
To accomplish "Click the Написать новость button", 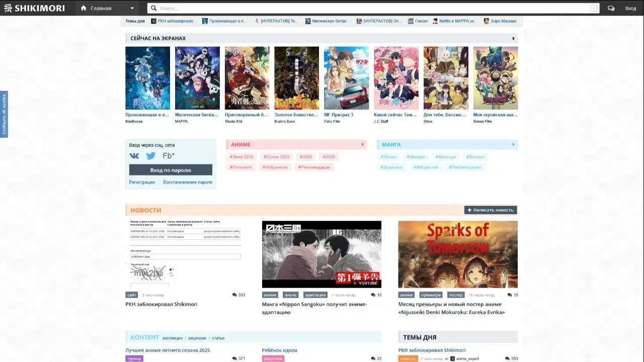I will click(x=491, y=210).
